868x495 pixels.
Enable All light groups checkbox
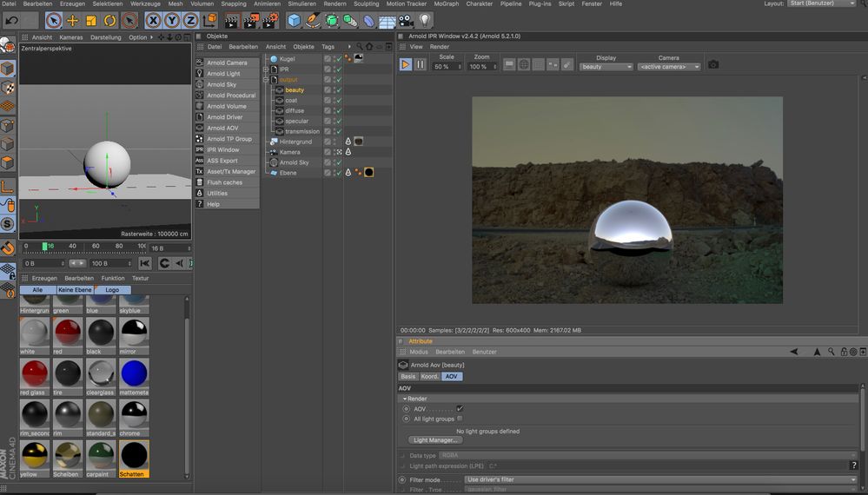click(460, 419)
